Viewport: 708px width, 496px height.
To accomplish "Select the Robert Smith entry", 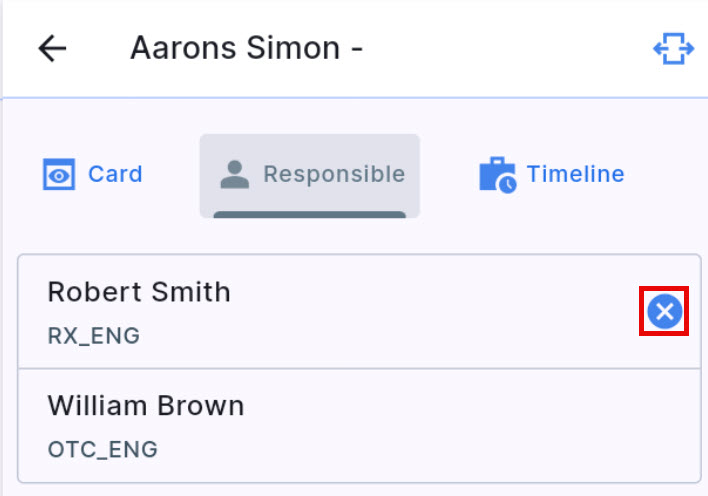I will point(139,292).
